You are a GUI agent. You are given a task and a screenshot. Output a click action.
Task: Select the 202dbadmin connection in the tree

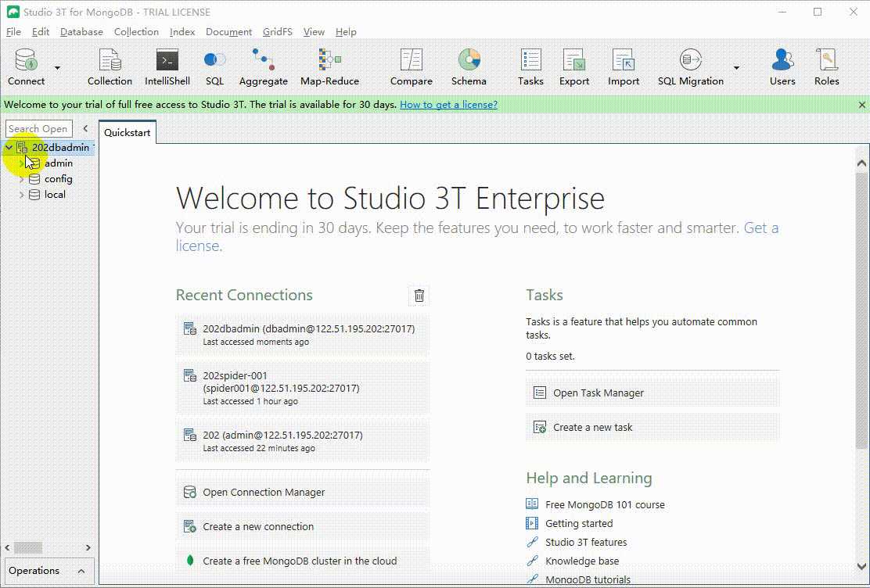point(60,148)
